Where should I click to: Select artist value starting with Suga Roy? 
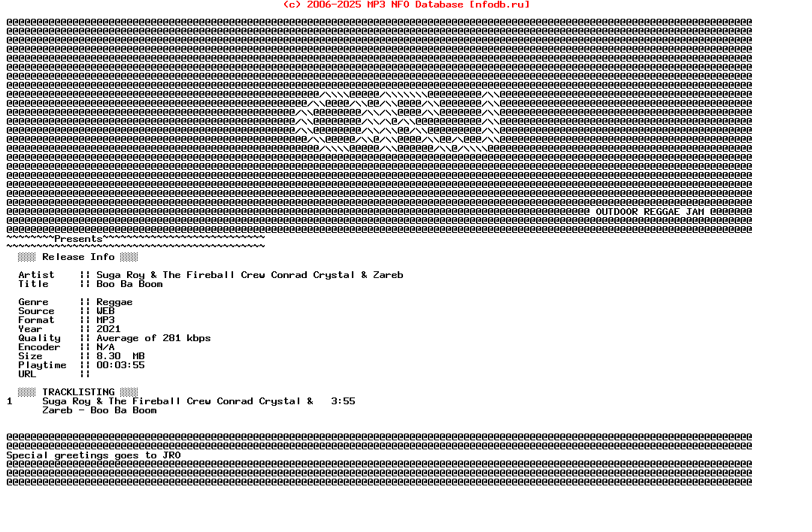click(x=250, y=275)
